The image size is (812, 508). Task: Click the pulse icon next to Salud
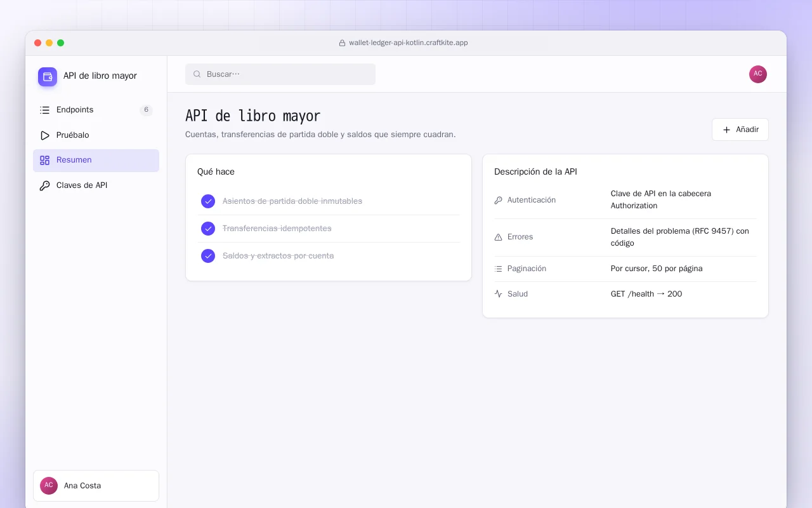coord(498,294)
